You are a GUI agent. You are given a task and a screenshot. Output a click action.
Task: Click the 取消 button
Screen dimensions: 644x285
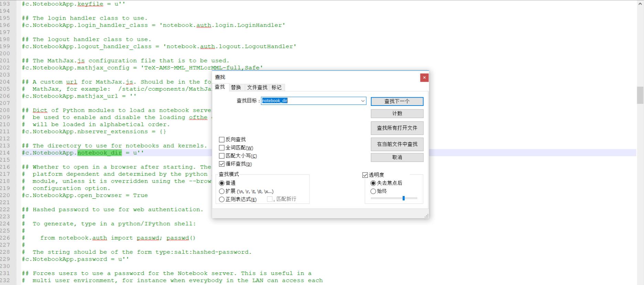click(x=397, y=157)
